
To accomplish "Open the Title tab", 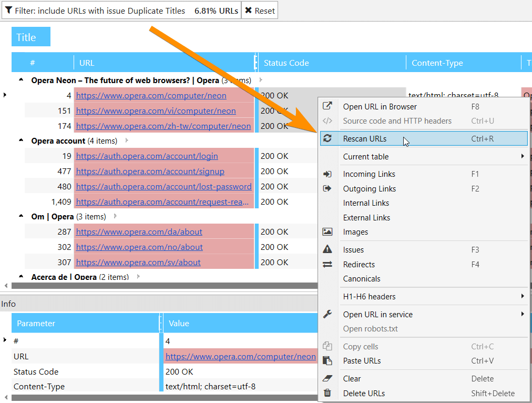I will (31, 37).
